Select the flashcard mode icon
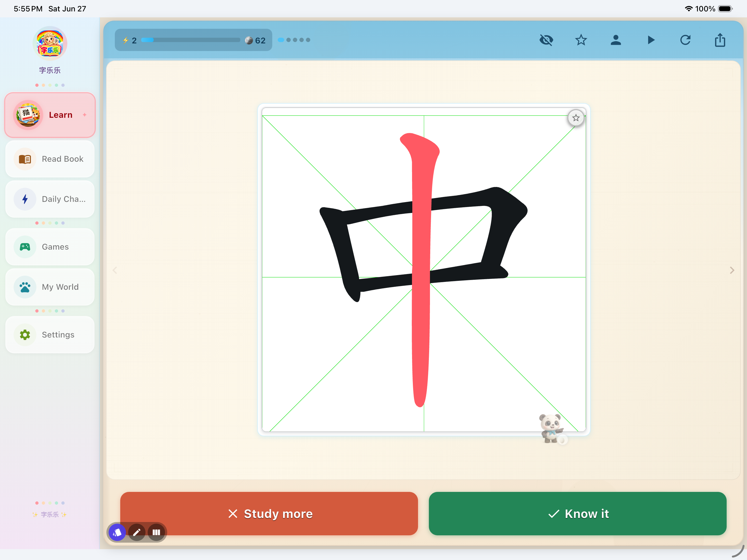This screenshot has height=560, width=747. [x=117, y=532]
